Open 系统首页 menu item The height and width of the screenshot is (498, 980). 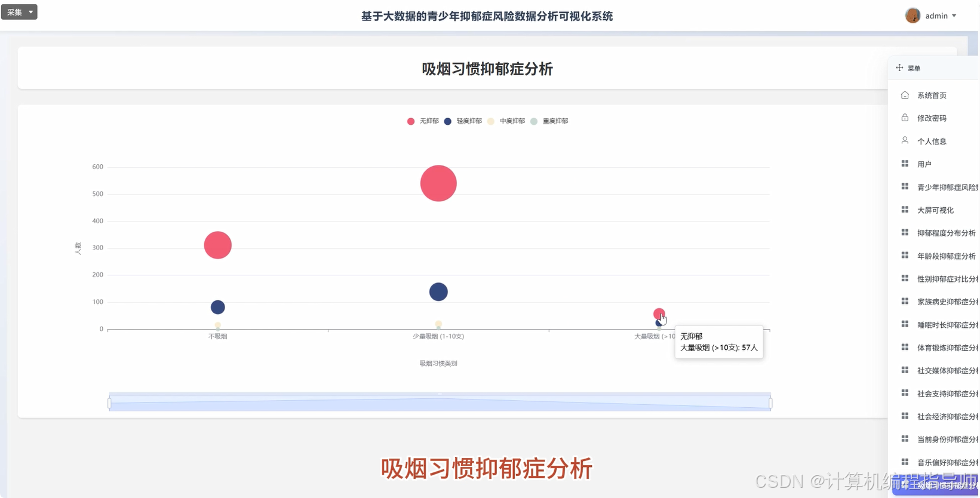[x=932, y=96]
